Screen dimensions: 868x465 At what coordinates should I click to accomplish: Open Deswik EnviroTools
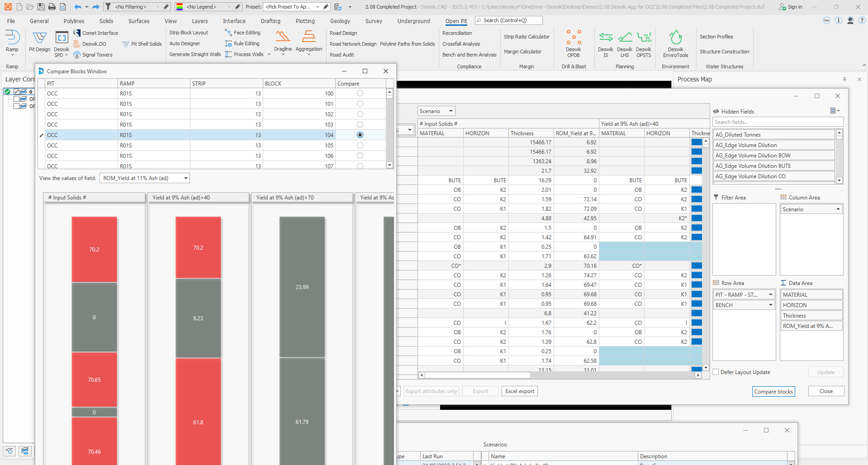click(676, 44)
